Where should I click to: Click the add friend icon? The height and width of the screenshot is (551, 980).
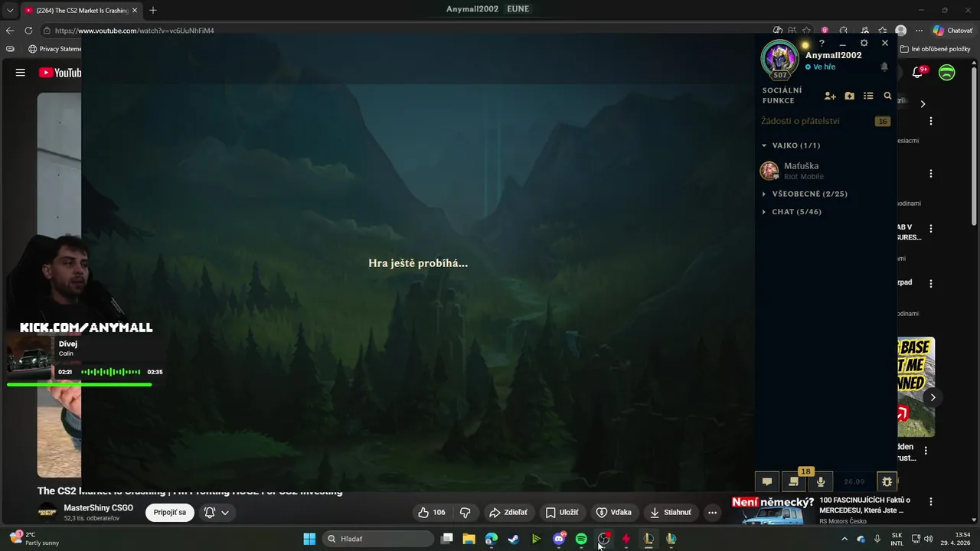tap(830, 96)
